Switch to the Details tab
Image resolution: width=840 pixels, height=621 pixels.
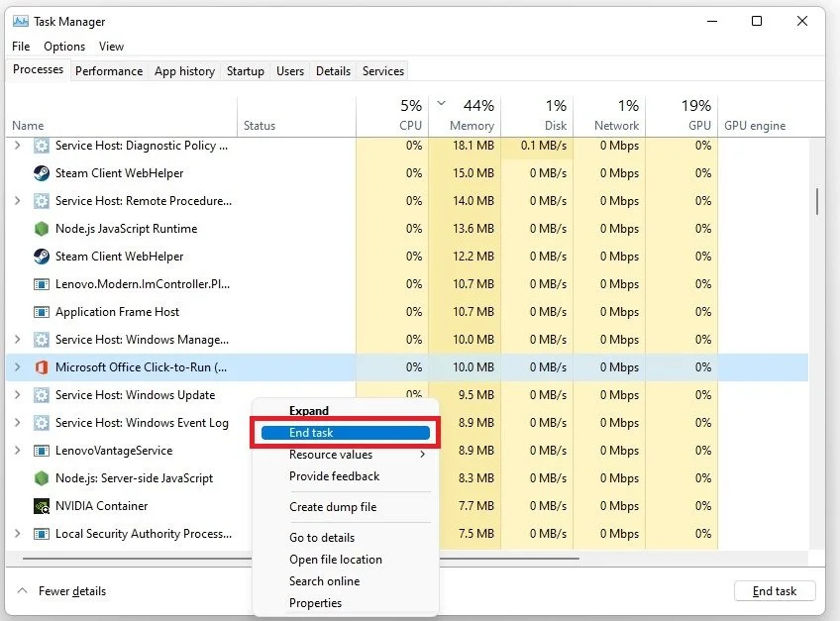point(333,71)
